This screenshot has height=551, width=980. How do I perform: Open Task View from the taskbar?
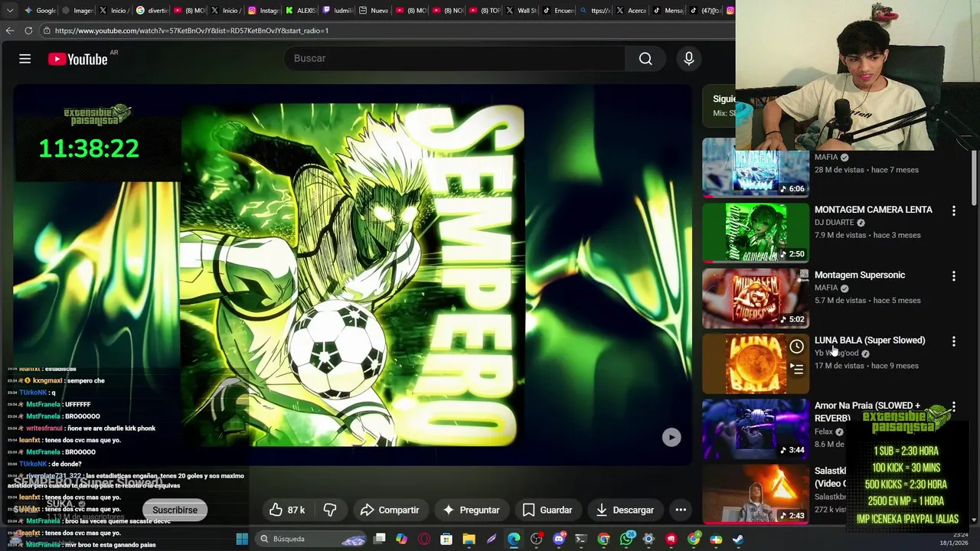379,539
